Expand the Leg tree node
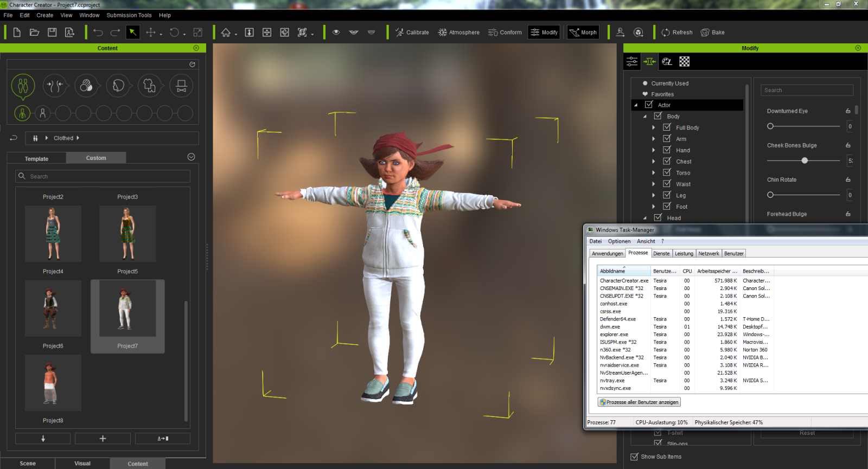This screenshot has height=469, width=868. pos(654,195)
